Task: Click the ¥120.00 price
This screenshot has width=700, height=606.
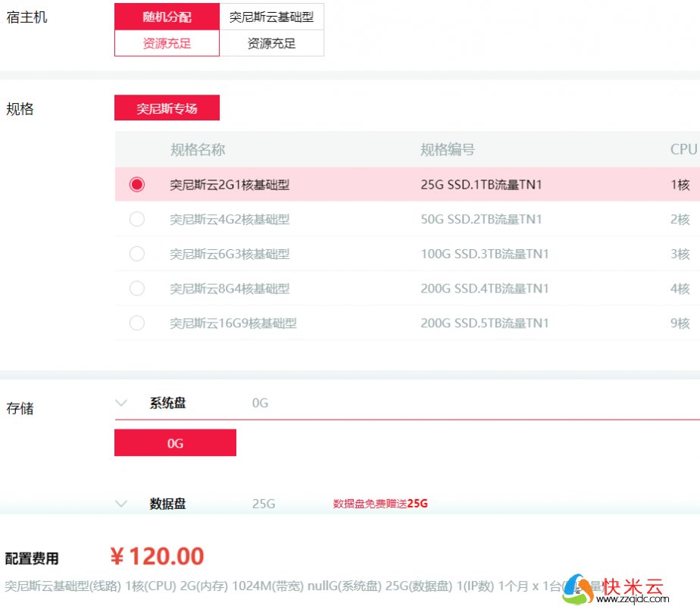Action: click(x=157, y=557)
